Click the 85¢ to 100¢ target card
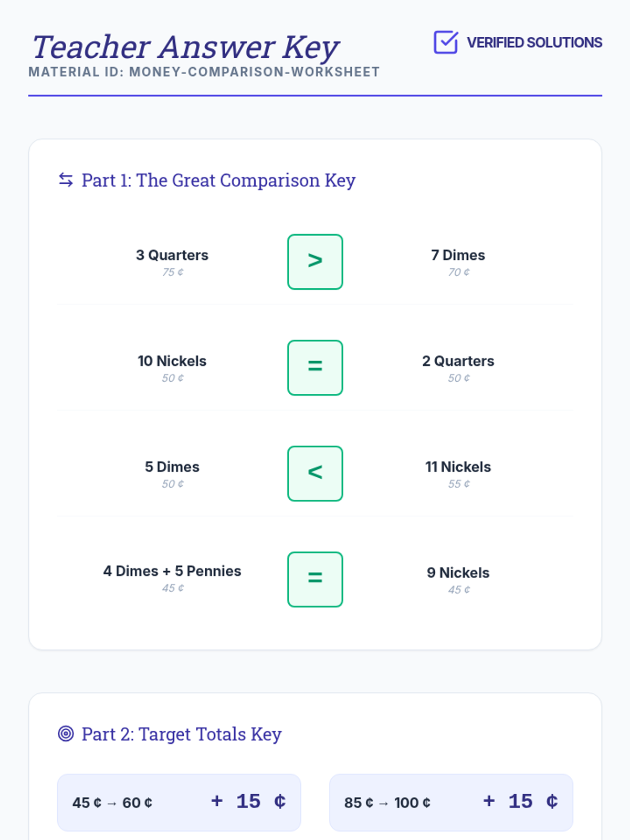 tap(451, 802)
